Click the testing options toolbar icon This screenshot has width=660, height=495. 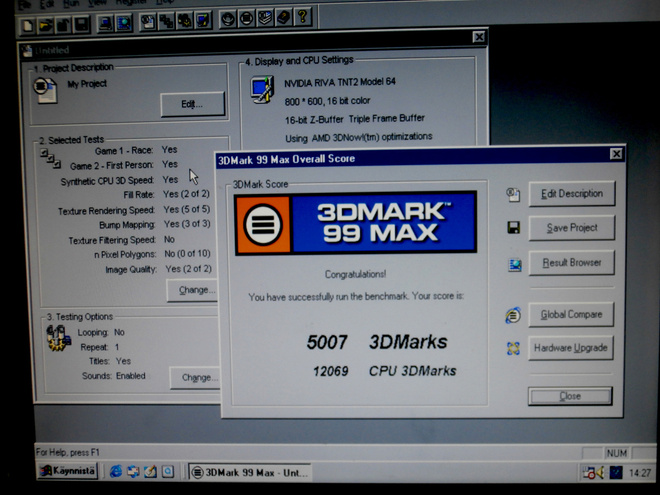[185, 21]
